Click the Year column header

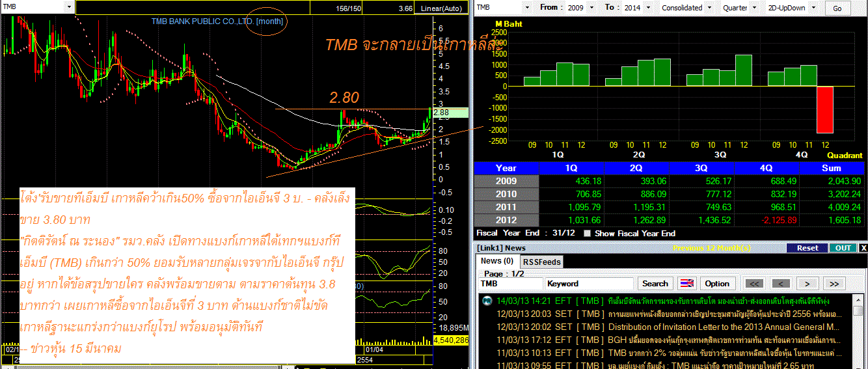(506, 168)
